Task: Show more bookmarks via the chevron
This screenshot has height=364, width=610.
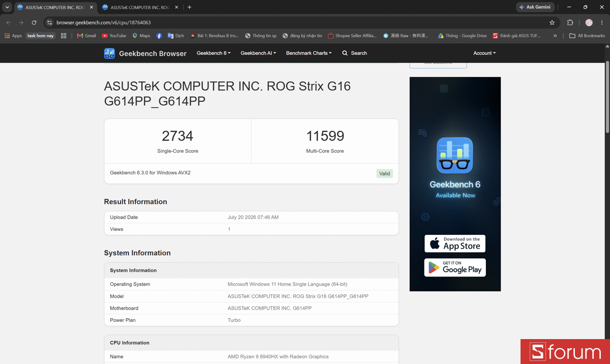Action: pos(555,36)
